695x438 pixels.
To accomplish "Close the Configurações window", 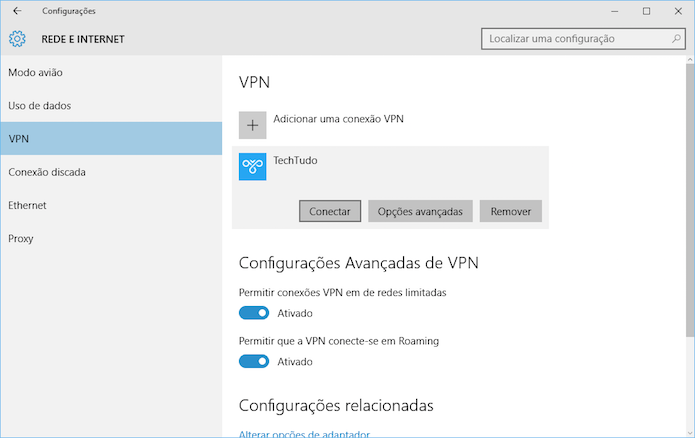I will pos(678,11).
